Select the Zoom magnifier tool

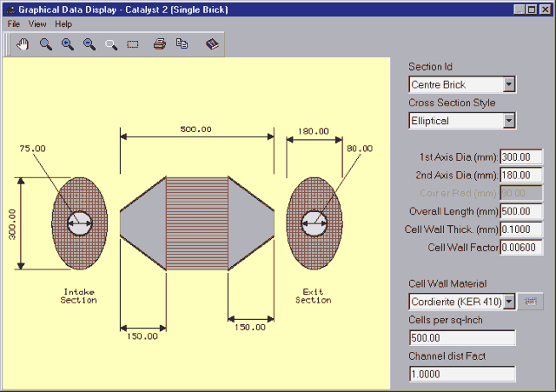click(46, 44)
